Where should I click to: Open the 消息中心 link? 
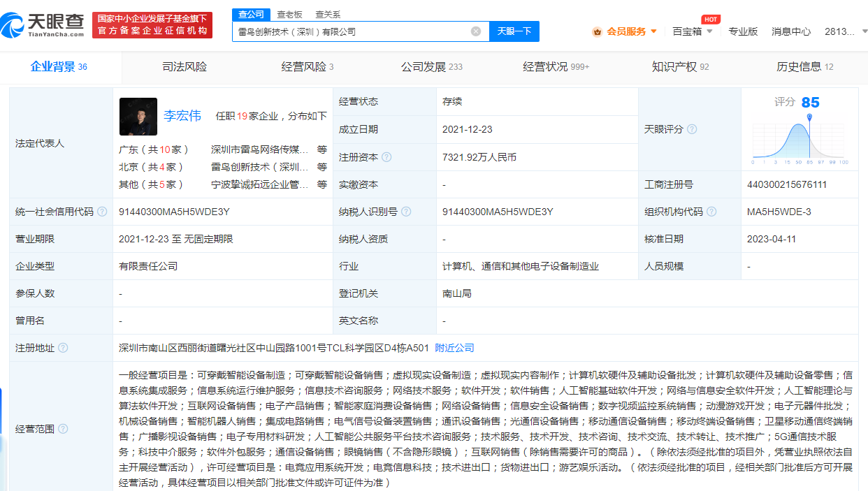[791, 31]
